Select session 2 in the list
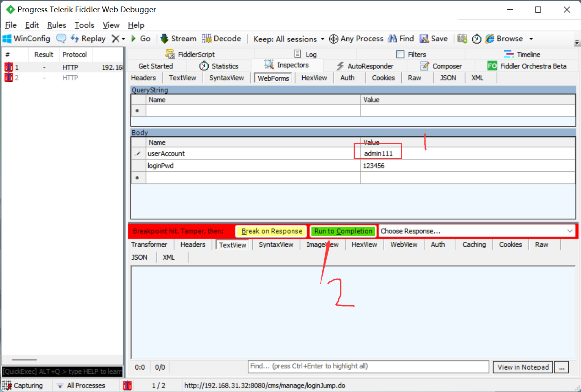The image size is (581, 392). point(62,78)
